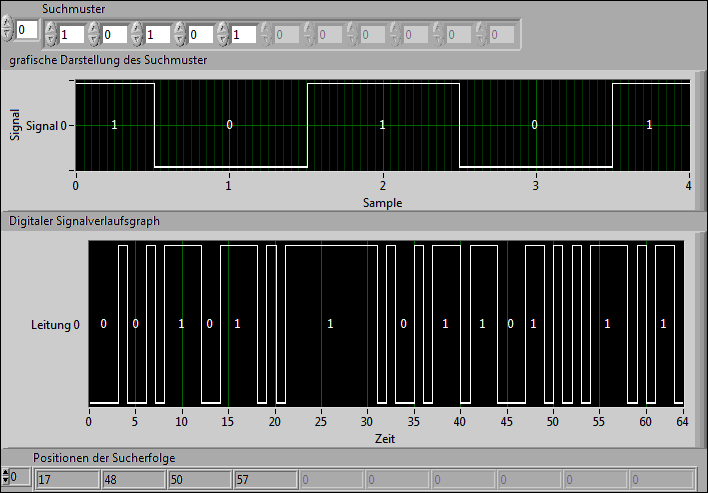
Task: Click greyed stepper of eighth Suchmuster element
Action: click(352, 34)
